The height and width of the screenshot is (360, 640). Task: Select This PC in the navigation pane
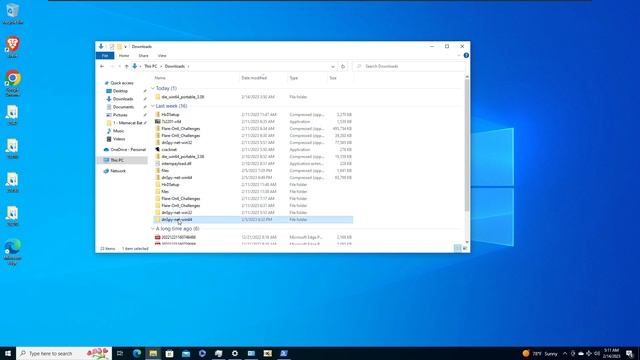coord(117,160)
